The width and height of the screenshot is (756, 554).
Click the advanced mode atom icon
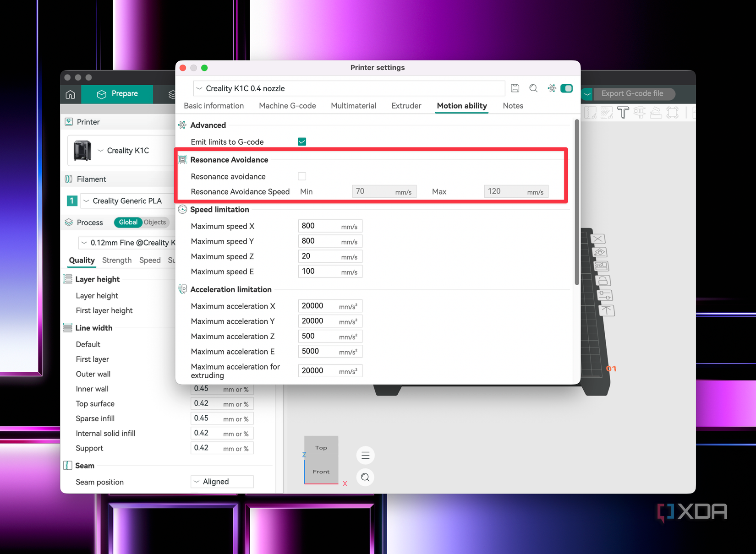tap(552, 88)
